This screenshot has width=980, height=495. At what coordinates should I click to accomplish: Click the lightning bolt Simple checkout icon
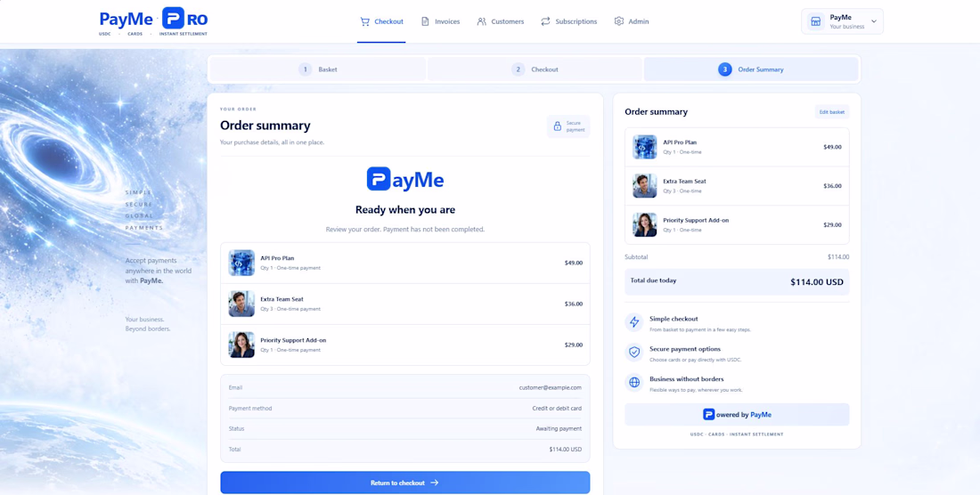(x=634, y=322)
